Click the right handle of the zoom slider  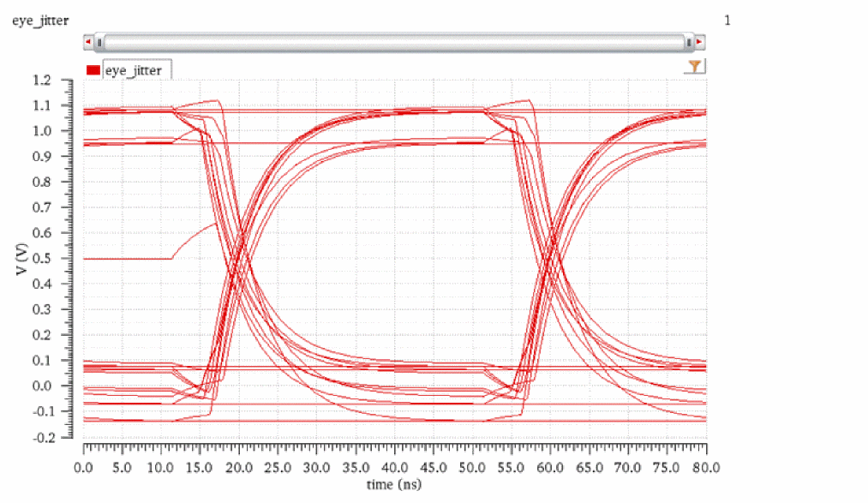[x=689, y=42]
